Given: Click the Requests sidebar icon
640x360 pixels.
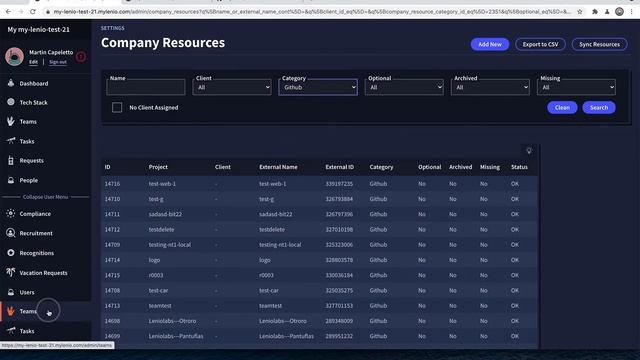Looking at the screenshot, I should [x=11, y=160].
